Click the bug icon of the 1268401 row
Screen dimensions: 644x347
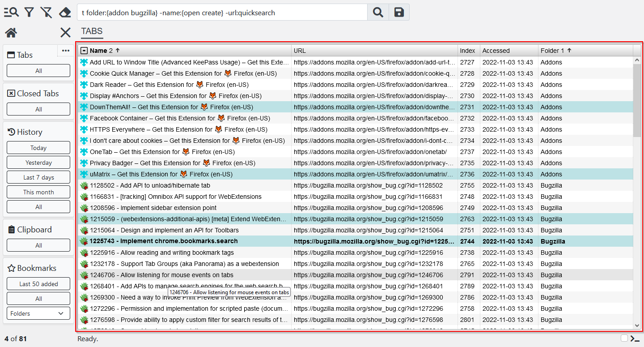tap(84, 286)
